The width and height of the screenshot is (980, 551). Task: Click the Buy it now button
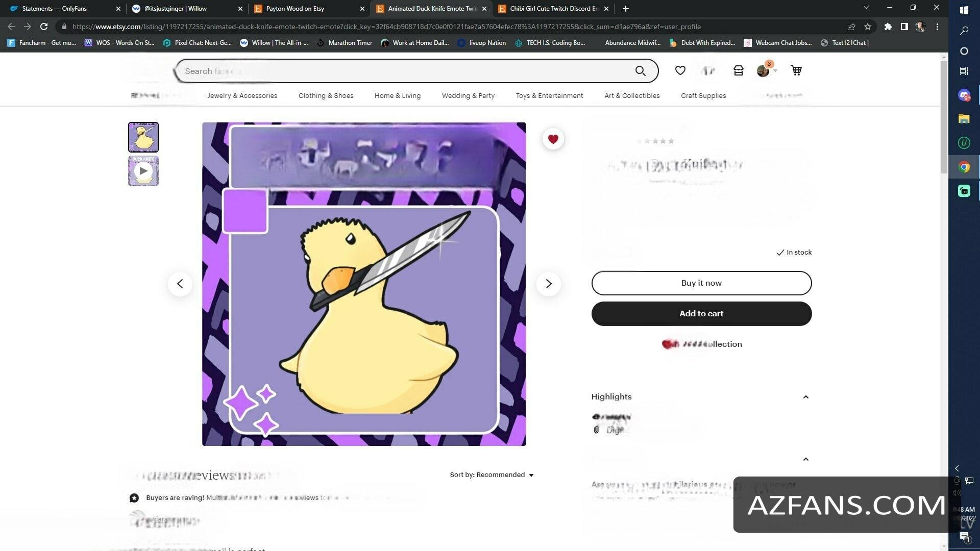[701, 283]
